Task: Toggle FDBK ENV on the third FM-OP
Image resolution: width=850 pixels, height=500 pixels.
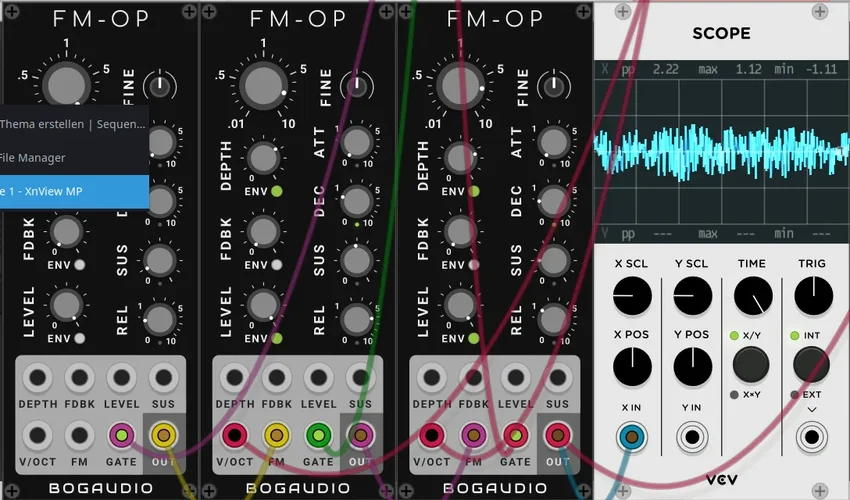Action: point(474,265)
